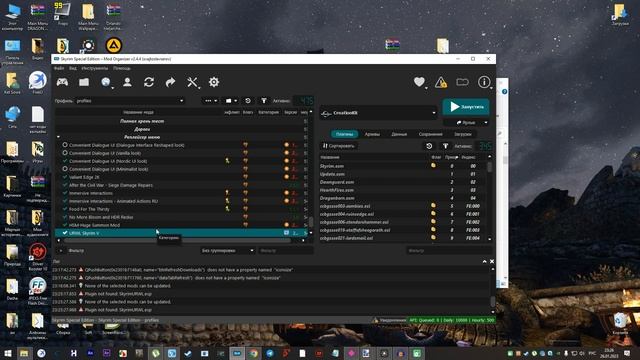The height and width of the screenshot is (360, 640).
Task: Expand the mod list Фильтр panel arrow
Action: coord(61,251)
